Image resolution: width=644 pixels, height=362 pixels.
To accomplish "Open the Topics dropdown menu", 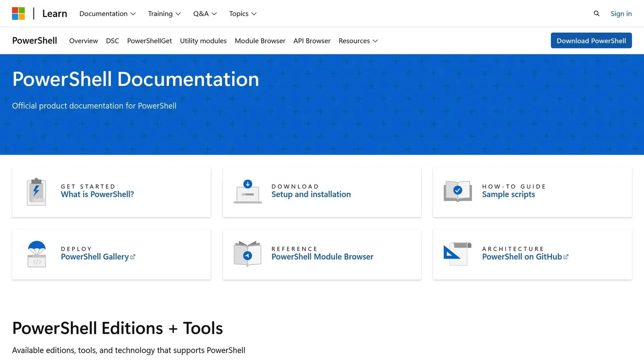I will [x=243, y=14].
